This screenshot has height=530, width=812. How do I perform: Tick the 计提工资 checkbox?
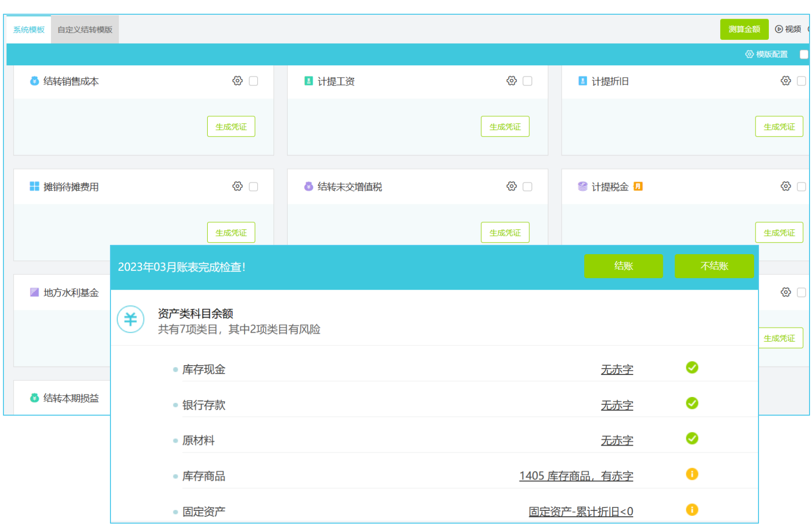point(527,81)
